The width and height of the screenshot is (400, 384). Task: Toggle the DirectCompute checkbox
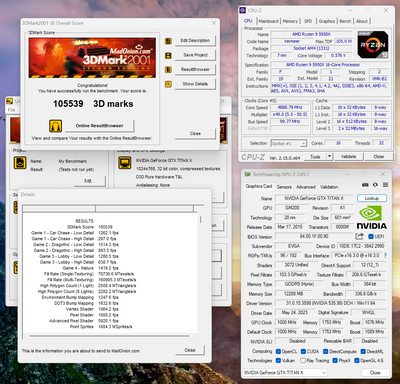[x=325, y=351]
